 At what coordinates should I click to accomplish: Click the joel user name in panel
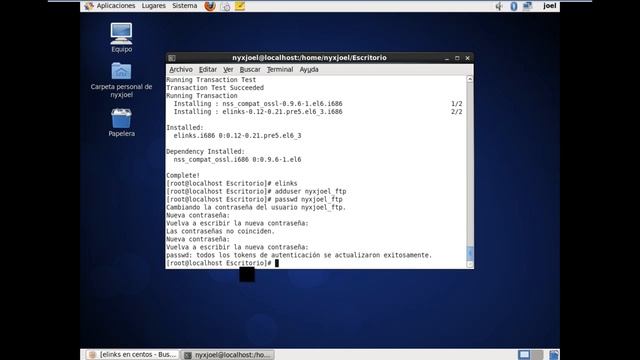coord(549,6)
